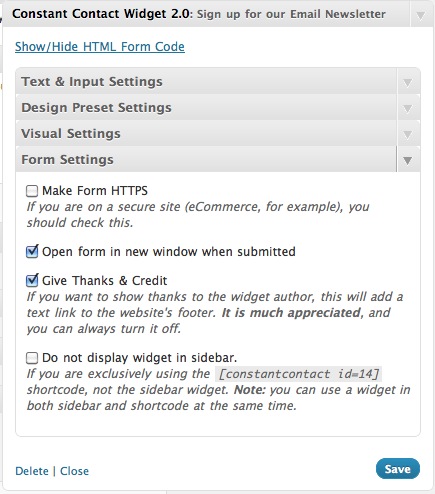Click the Delete link
The image size is (435, 494).
point(32,471)
